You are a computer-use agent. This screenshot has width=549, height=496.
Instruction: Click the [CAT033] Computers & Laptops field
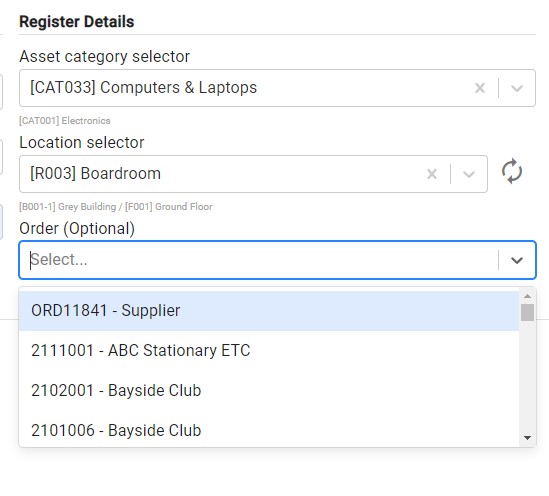point(277,88)
